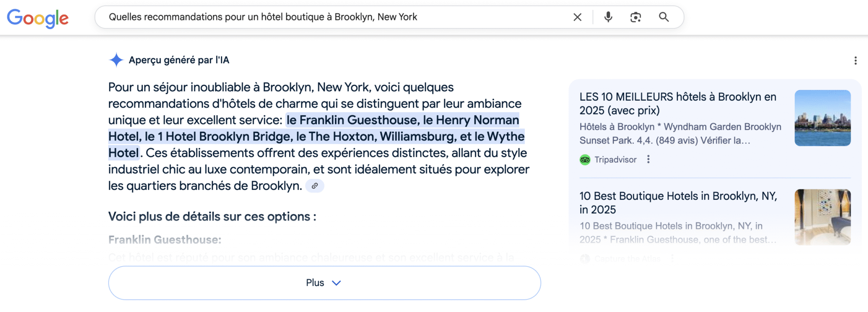Open Tripadvisor result three-dot menu
The image size is (868, 312).
pos(648,159)
